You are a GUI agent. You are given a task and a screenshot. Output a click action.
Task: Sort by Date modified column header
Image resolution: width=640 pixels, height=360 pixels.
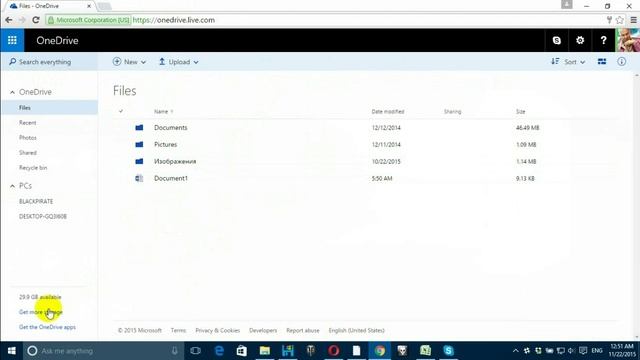(388, 111)
